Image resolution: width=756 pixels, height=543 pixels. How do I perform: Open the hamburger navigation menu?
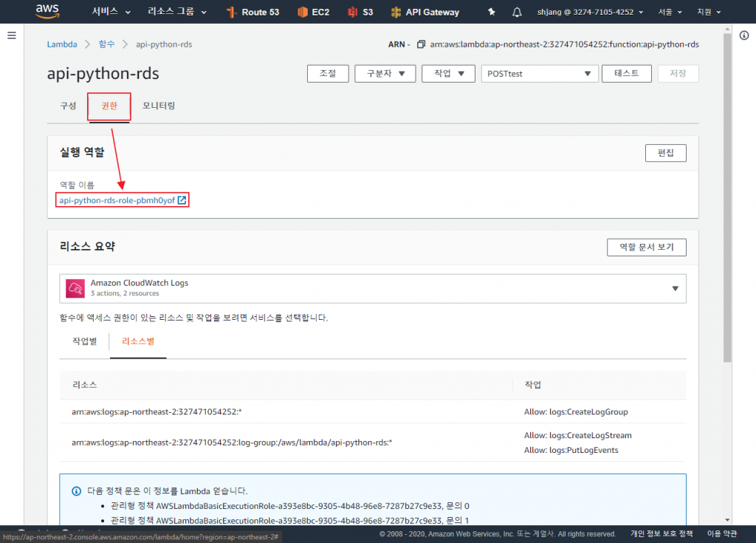[x=11, y=35]
